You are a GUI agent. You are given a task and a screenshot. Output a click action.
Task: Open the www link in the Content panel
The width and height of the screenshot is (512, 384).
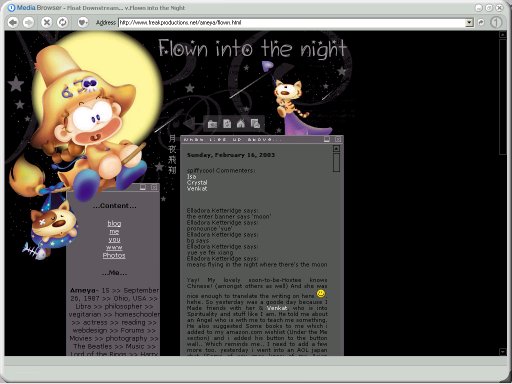pyautogui.click(x=114, y=247)
